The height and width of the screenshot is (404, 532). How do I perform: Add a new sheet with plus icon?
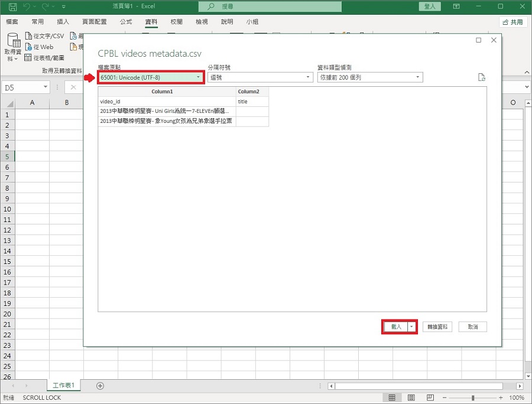(x=100, y=386)
